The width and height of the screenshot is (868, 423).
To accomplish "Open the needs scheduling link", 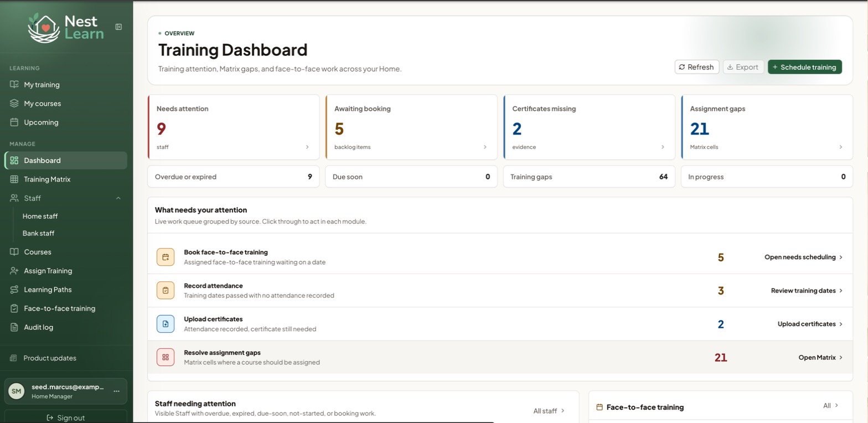I will [x=804, y=257].
